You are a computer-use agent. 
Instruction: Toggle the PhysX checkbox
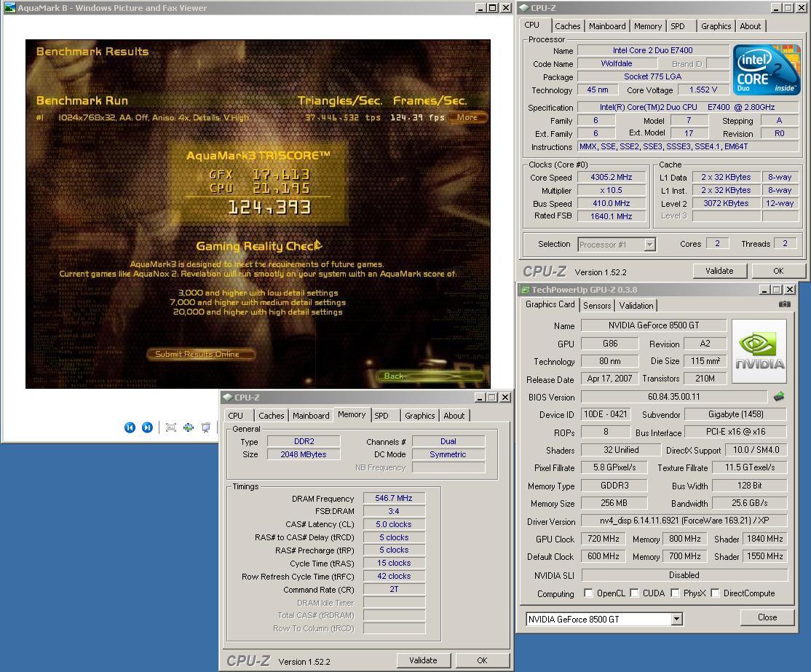coord(675,593)
